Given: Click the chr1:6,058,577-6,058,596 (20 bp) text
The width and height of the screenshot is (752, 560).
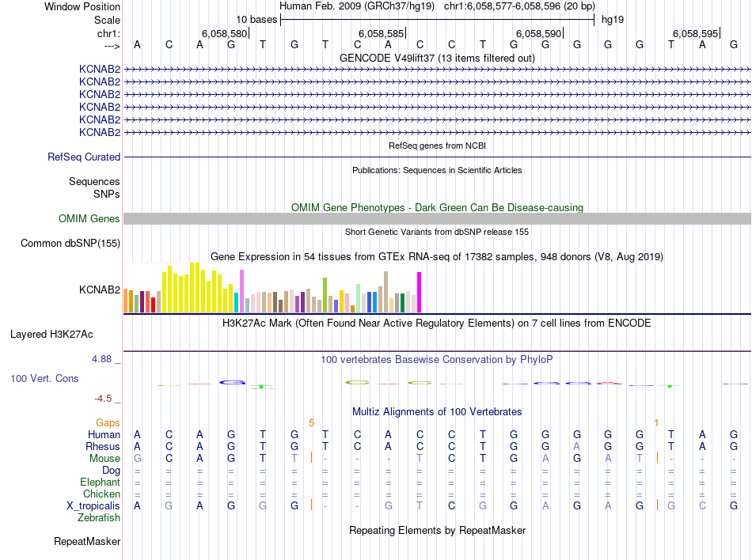Looking at the screenshot, I should click(519, 6).
